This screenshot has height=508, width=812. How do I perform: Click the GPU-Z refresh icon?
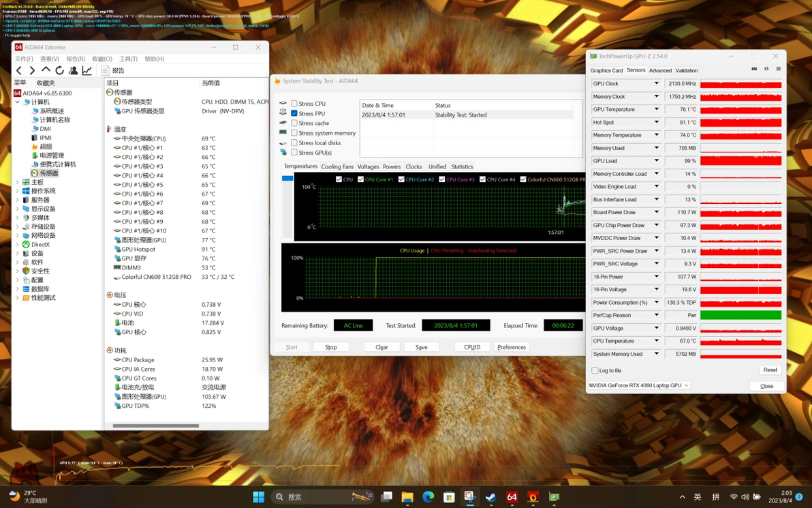pos(766,70)
